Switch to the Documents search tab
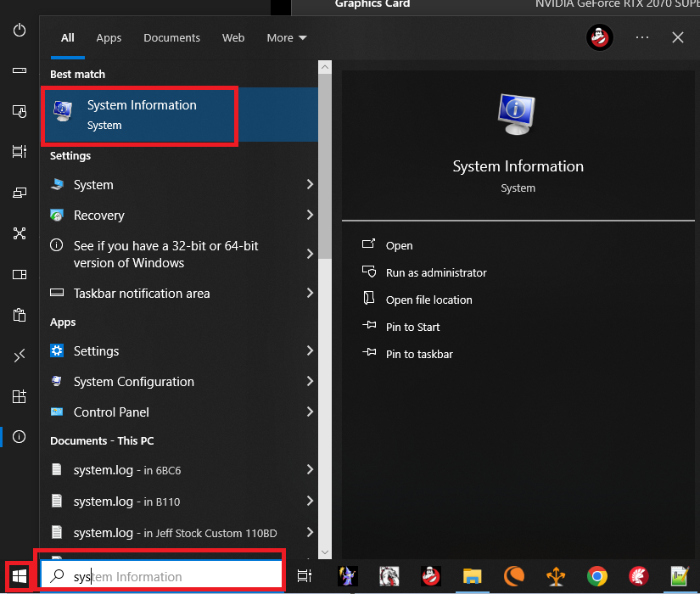700x594 pixels. click(x=171, y=38)
